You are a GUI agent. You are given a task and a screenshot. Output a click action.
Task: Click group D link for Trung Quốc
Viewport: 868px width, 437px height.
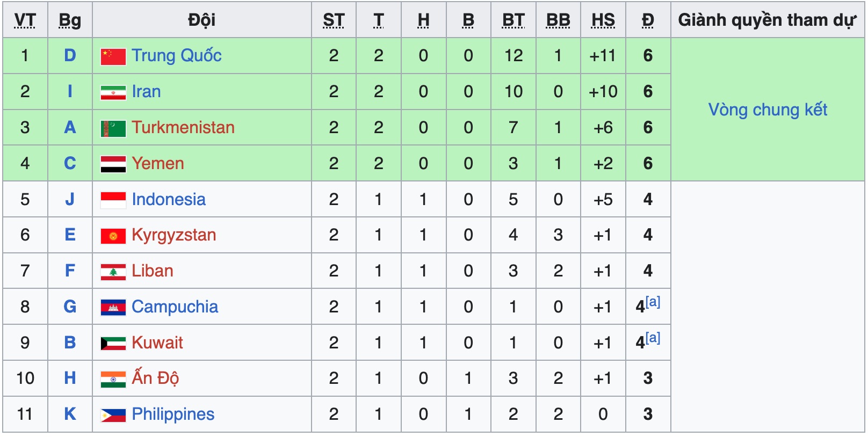click(70, 55)
